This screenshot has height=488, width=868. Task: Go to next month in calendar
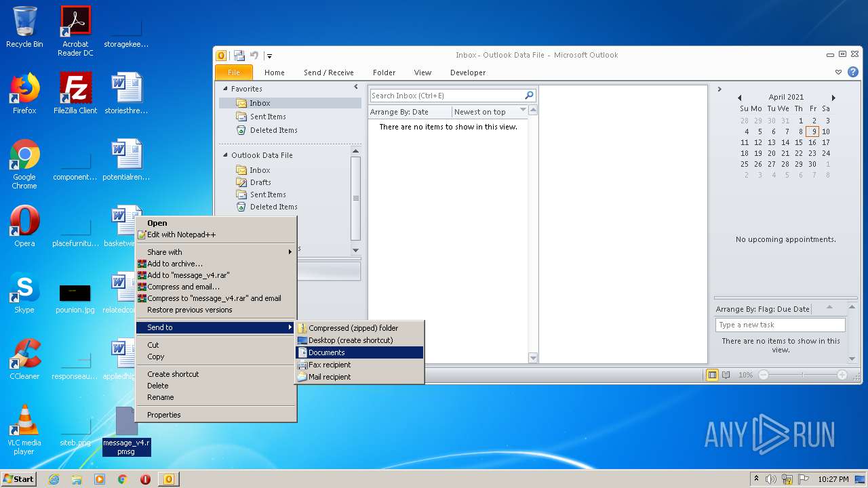[x=833, y=98]
